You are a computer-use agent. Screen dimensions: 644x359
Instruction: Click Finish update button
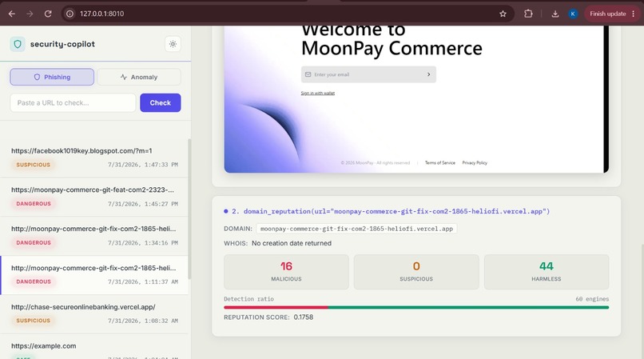608,14
